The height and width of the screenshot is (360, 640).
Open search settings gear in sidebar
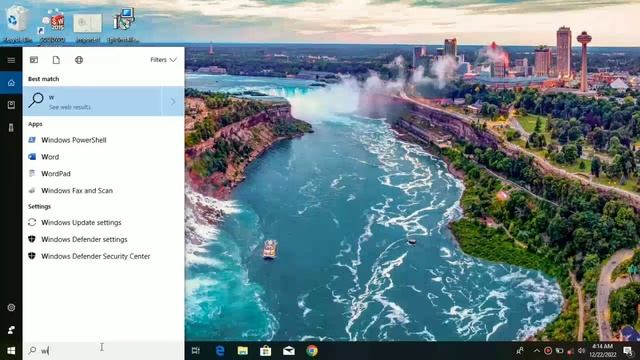tap(11, 307)
